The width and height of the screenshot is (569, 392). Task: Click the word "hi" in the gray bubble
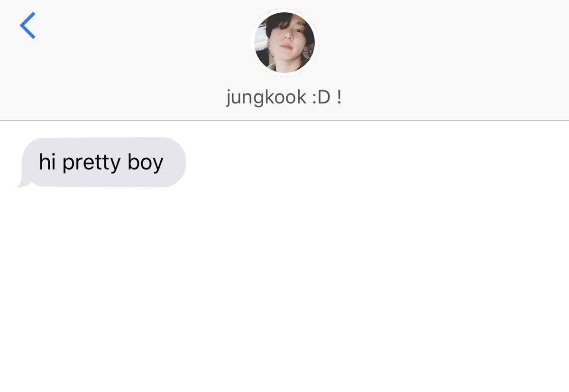click(x=47, y=162)
